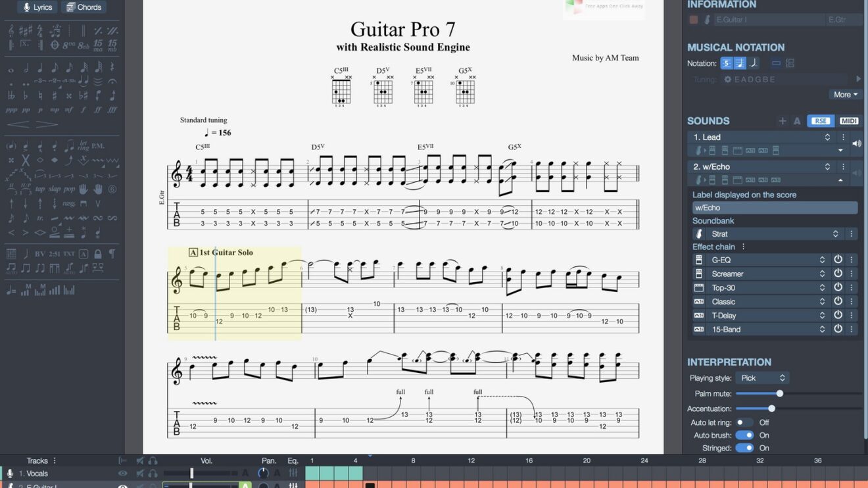Open the Lyrics editor
This screenshot has height=488, width=868.
pos(37,7)
